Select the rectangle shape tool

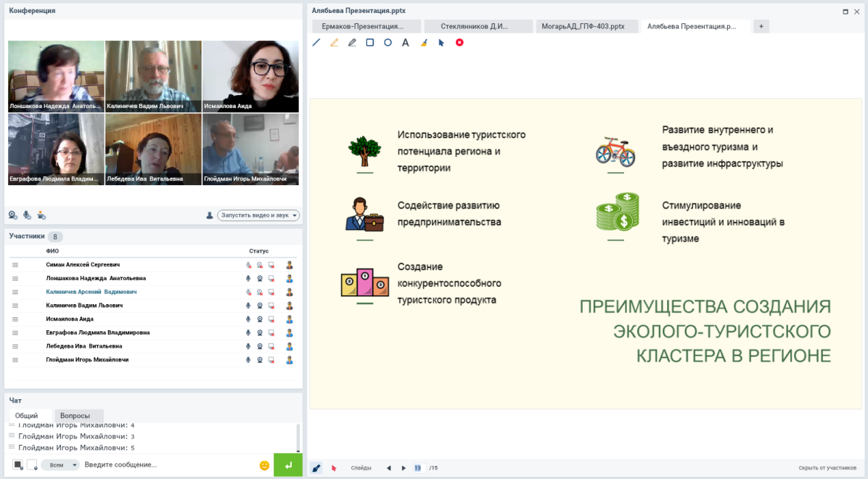click(x=370, y=43)
